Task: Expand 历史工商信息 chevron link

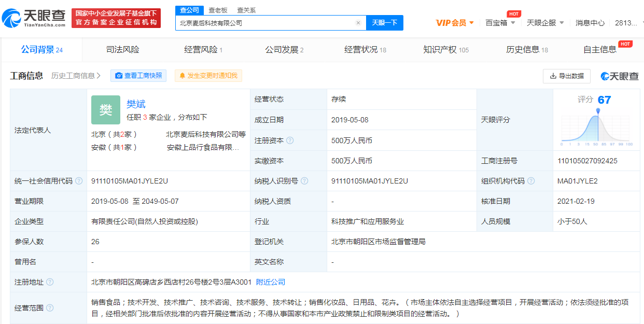Action: (76, 76)
